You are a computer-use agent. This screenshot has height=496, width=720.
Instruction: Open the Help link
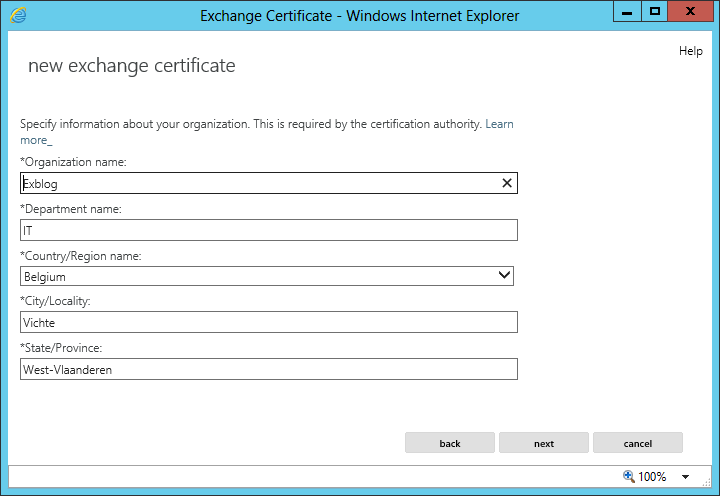pyautogui.click(x=691, y=51)
